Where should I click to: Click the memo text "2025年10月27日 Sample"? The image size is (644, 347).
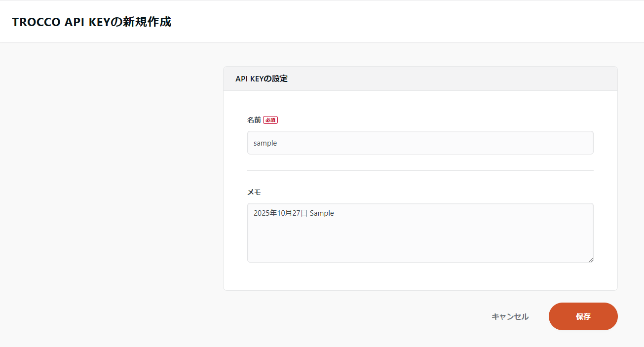[x=293, y=213]
